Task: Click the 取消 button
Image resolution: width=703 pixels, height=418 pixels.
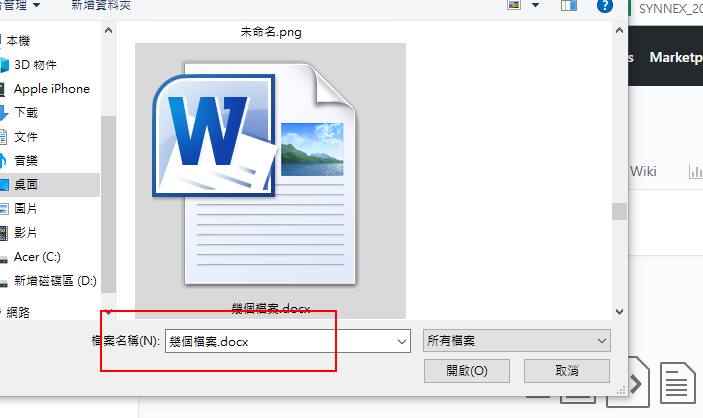Action: point(567,371)
